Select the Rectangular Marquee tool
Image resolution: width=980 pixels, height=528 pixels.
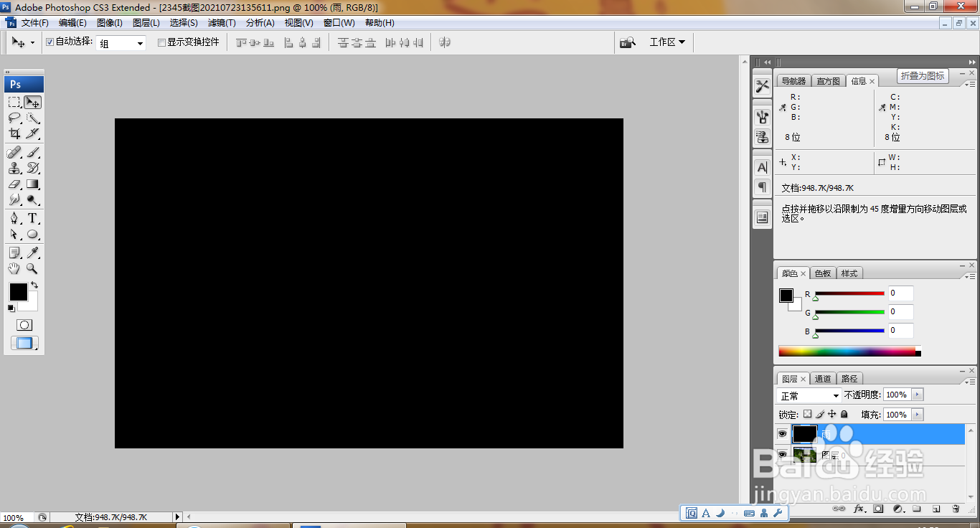tap(14, 103)
